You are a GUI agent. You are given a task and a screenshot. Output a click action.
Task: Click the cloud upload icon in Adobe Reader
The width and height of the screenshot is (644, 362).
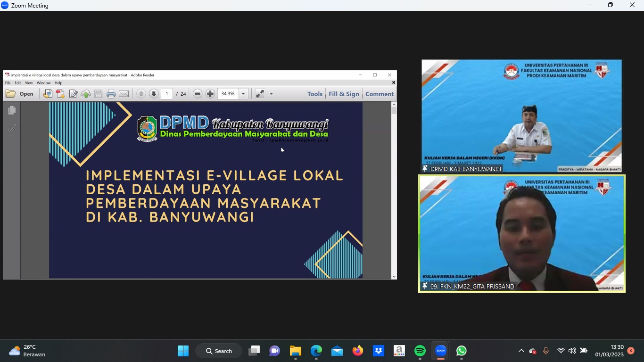point(86,94)
